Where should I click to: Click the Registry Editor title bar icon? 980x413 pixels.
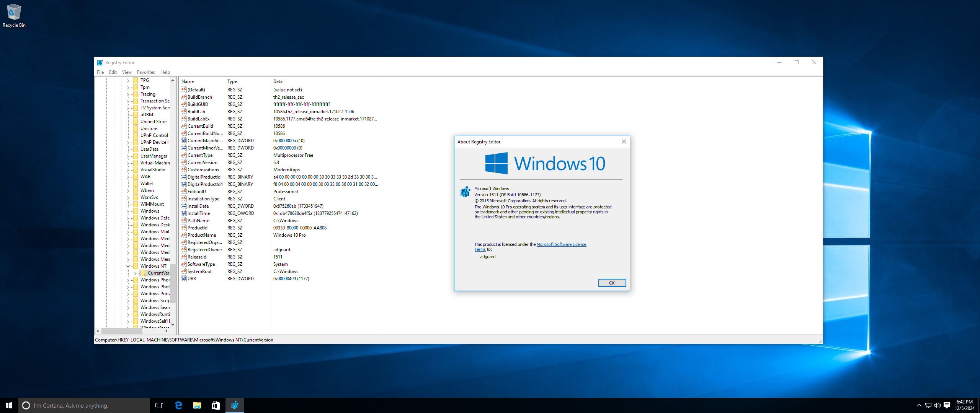[100, 62]
